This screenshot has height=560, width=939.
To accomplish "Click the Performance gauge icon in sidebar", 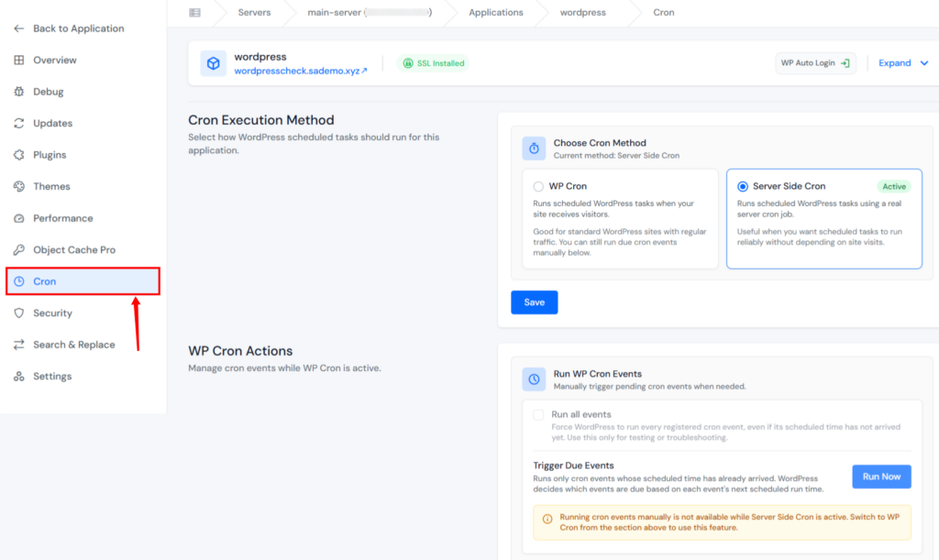I will 19,218.
